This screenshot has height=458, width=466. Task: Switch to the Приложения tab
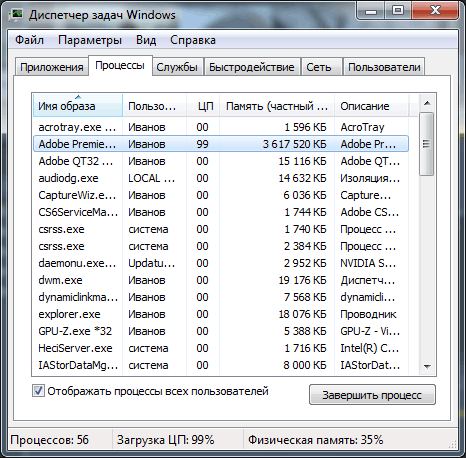click(x=52, y=67)
